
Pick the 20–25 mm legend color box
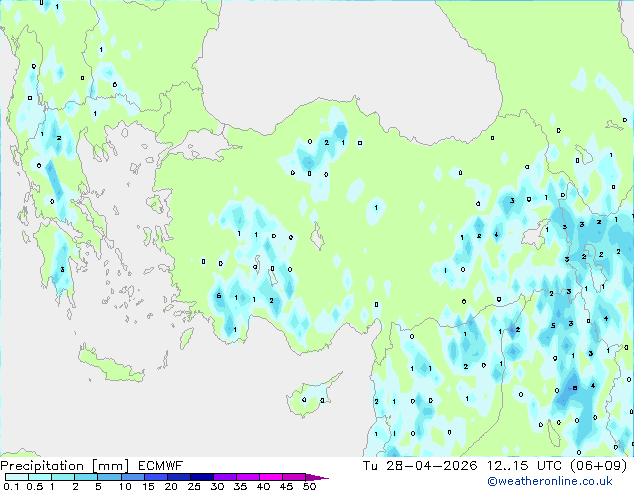[x=178, y=477]
